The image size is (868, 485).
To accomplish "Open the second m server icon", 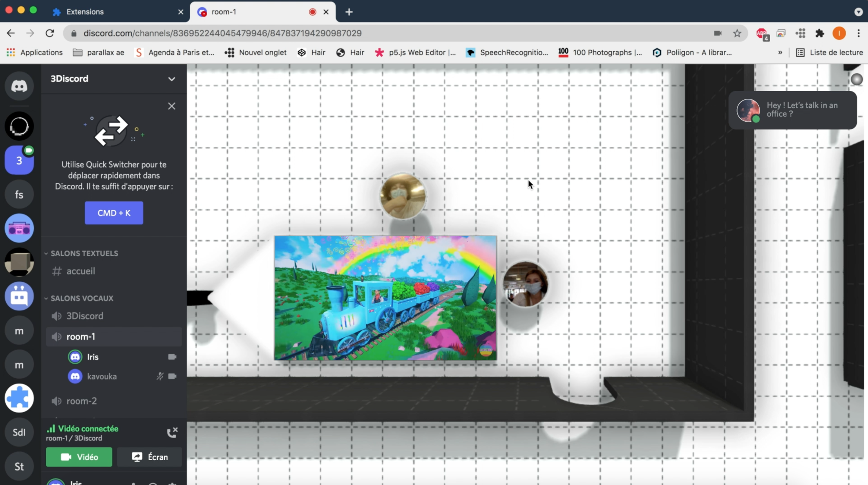I will click(x=19, y=365).
